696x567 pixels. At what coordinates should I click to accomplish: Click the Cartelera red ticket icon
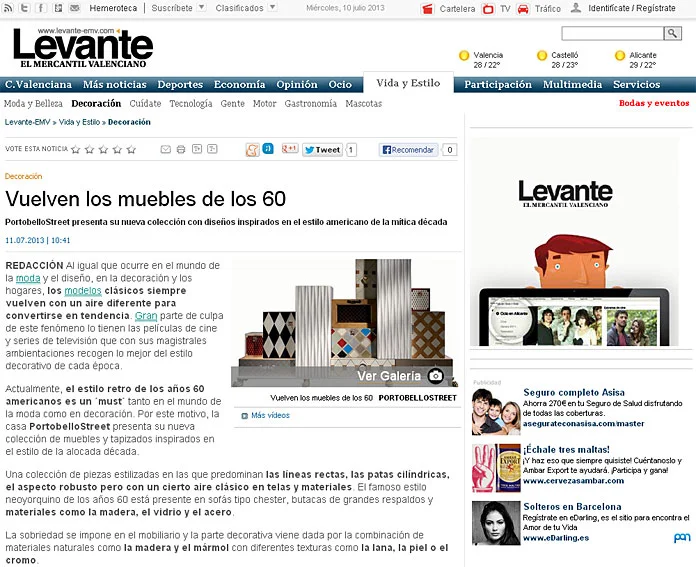(427, 8)
